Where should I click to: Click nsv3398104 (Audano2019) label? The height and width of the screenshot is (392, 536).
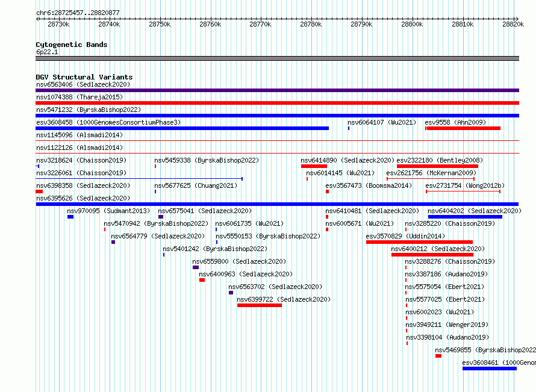(447, 337)
